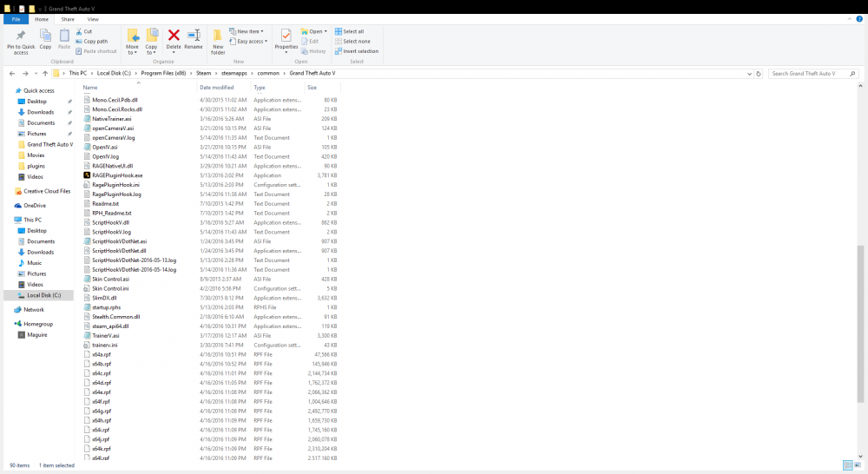Switch to the Share ribbon tab
Viewport: 868px width, 474px height.
(x=68, y=19)
